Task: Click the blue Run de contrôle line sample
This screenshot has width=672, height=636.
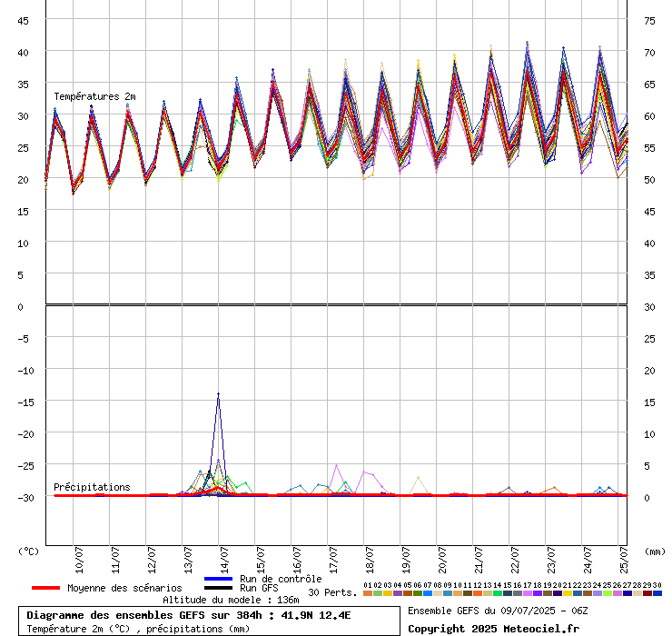Action: (x=218, y=579)
